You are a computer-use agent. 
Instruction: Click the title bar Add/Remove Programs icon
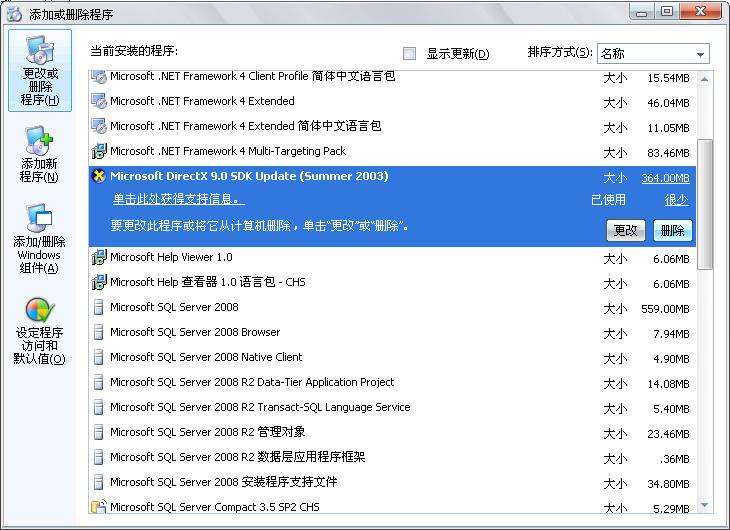(x=14, y=14)
